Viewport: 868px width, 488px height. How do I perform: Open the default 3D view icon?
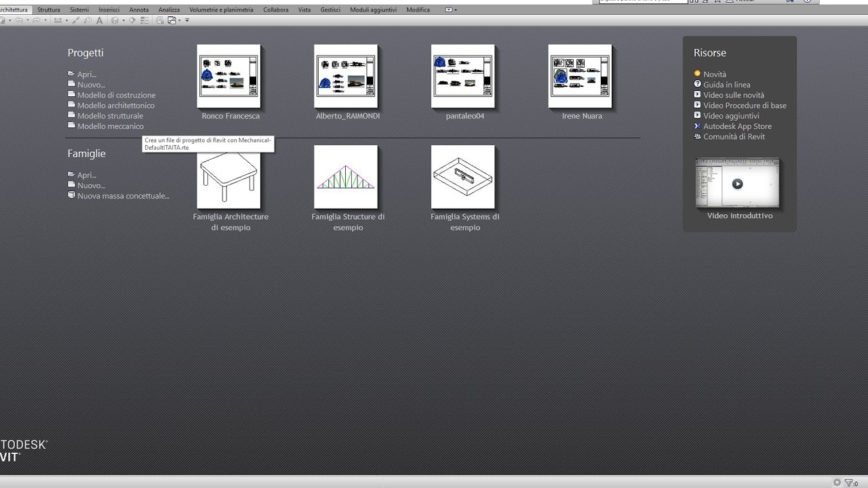[x=115, y=20]
